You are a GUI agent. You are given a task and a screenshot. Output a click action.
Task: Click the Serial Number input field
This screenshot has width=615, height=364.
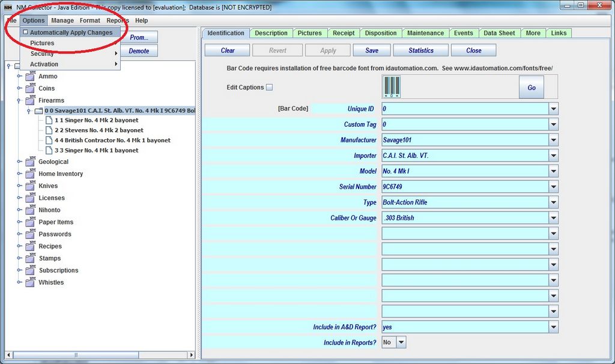(x=465, y=187)
